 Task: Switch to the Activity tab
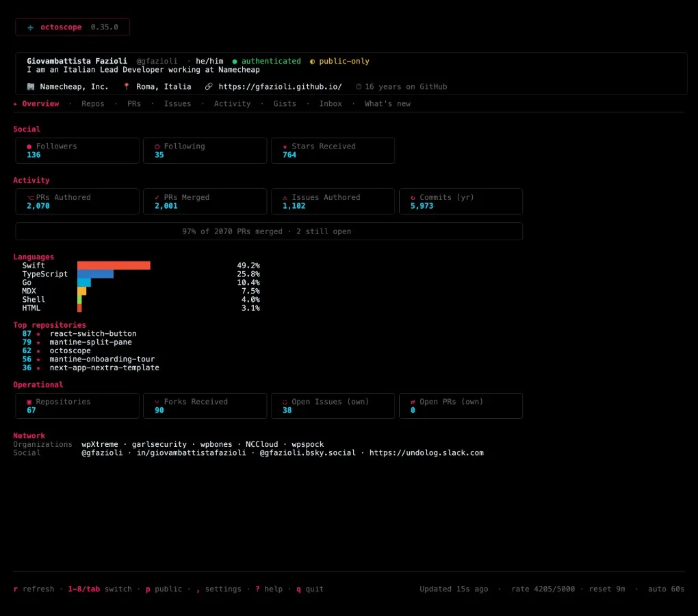point(232,104)
